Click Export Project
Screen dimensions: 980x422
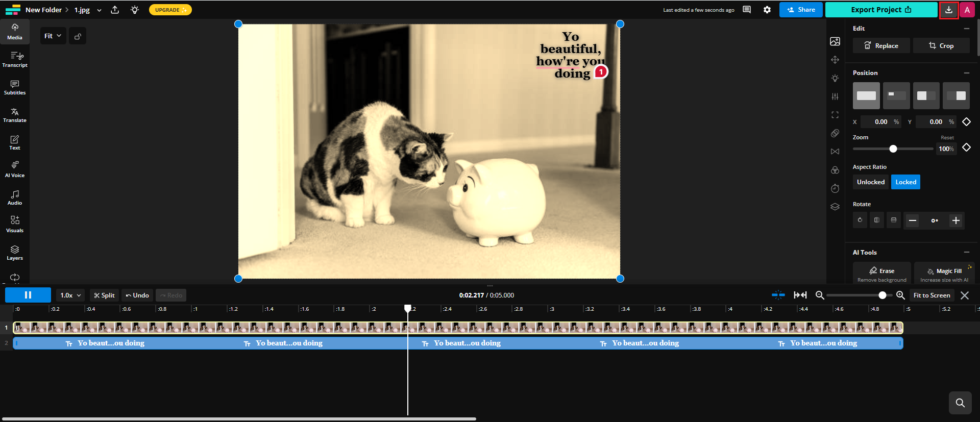(x=881, y=10)
